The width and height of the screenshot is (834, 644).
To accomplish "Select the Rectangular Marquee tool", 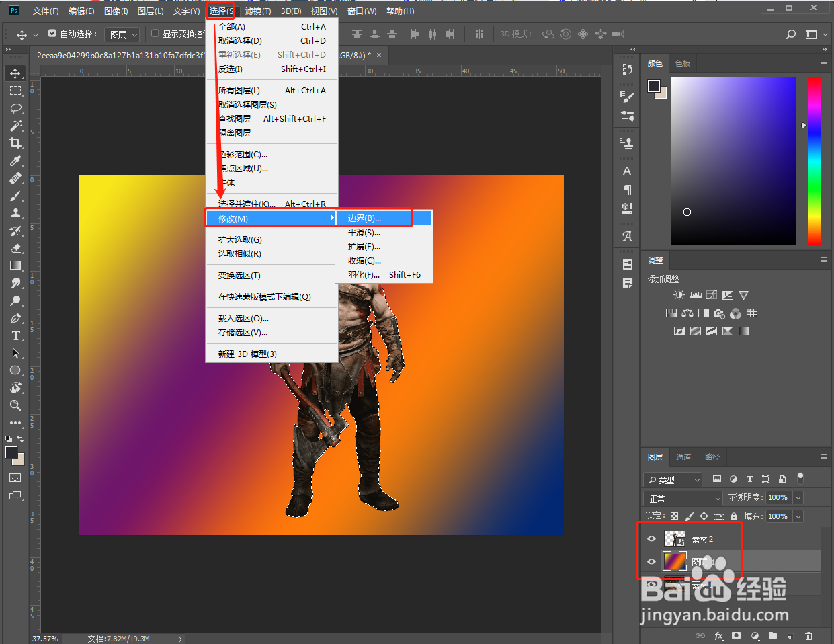I will (15, 91).
